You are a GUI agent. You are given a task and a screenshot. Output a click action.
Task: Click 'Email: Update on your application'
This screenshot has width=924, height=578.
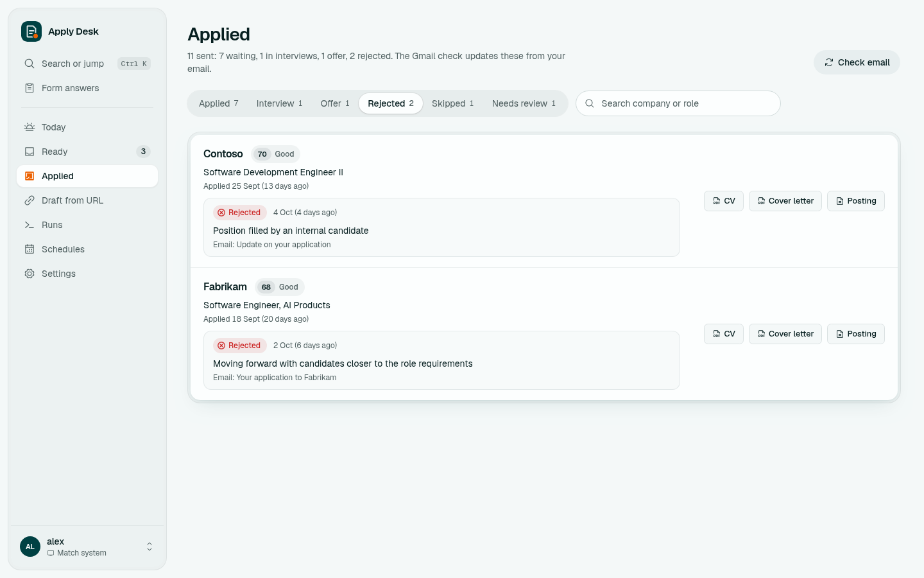tap(272, 245)
